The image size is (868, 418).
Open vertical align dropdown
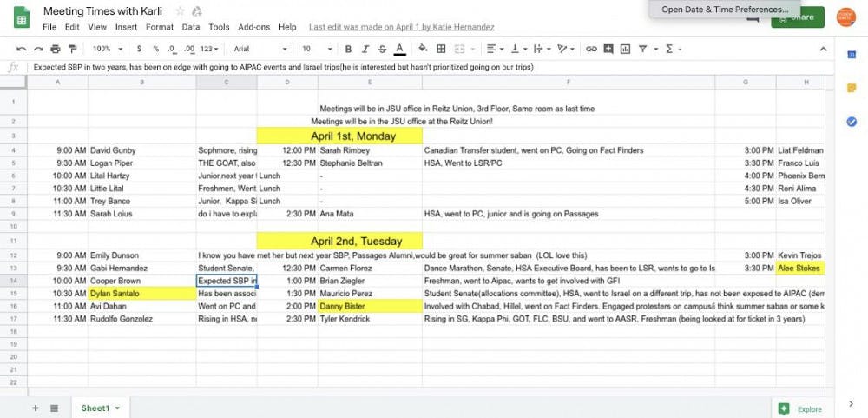(x=518, y=50)
